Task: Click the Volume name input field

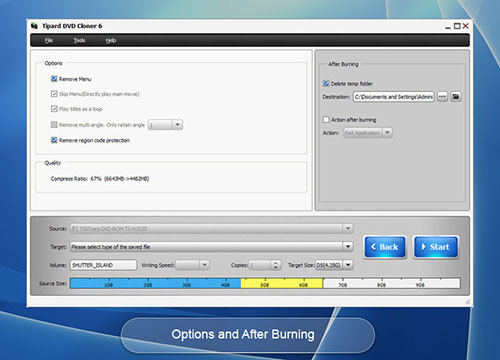Action: pyautogui.click(x=103, y=265)
